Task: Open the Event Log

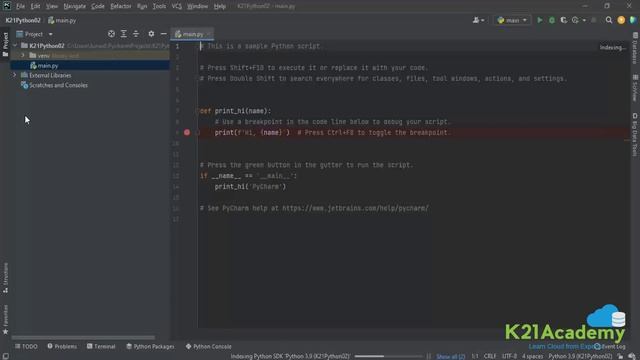Action: pos(610,347)
